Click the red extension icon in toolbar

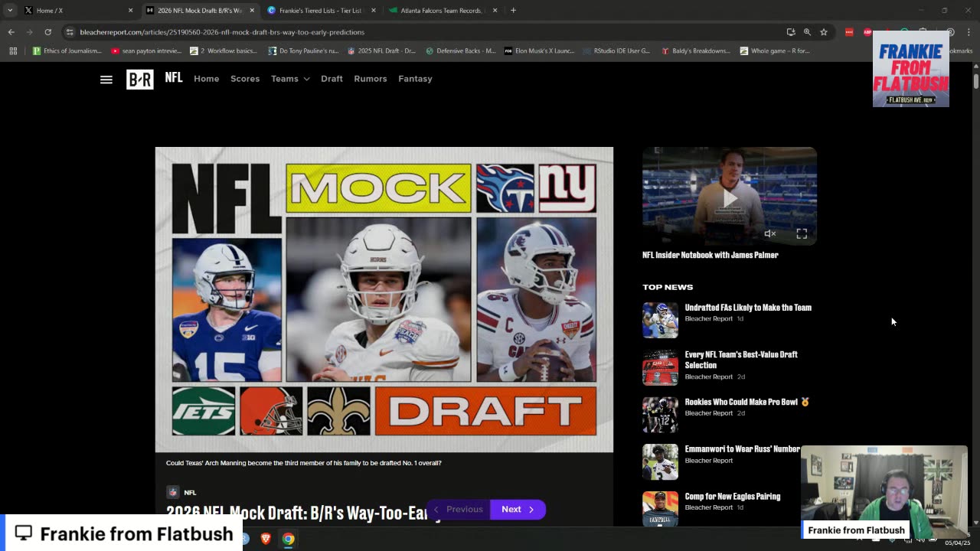click(849, 32)
